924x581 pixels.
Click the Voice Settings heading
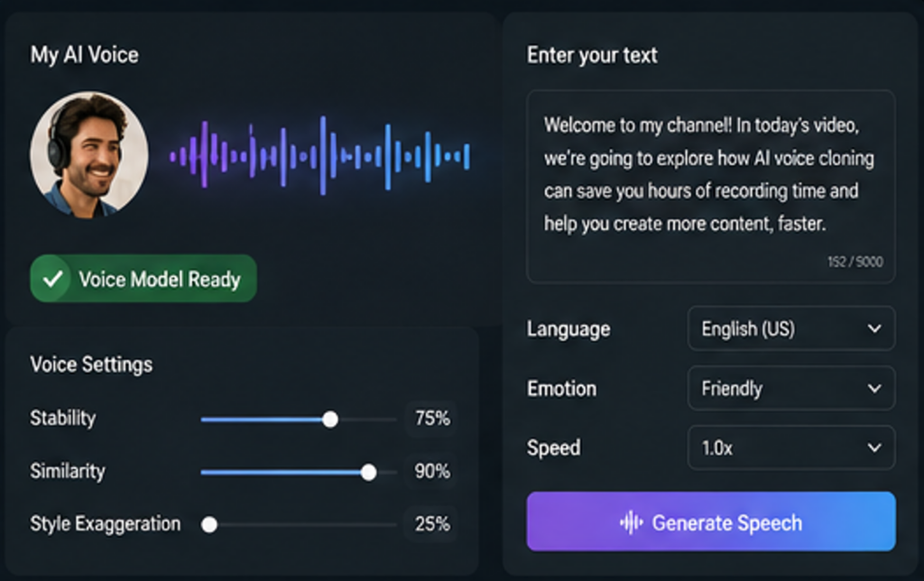click(91, 364)
